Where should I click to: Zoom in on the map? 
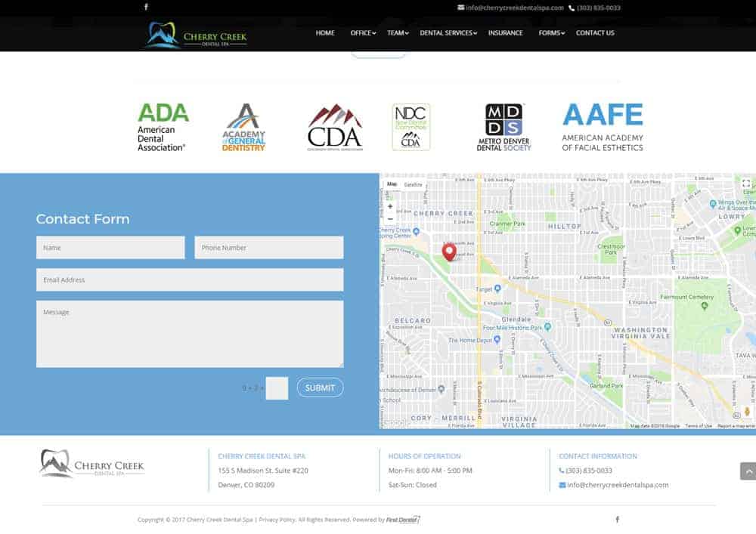pyautogui.click(x=390, y=206)
